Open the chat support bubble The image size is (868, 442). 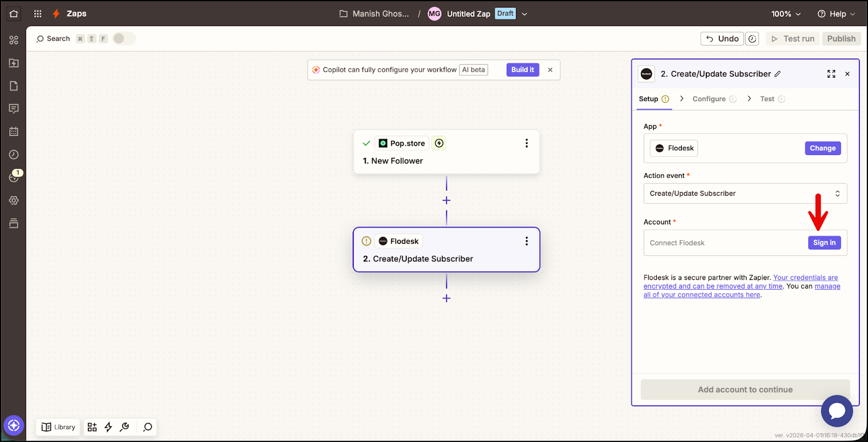[837, 411]
